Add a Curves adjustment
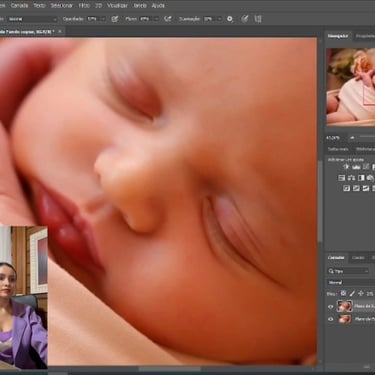Viewport: 375px width, 375px height. 366,167
